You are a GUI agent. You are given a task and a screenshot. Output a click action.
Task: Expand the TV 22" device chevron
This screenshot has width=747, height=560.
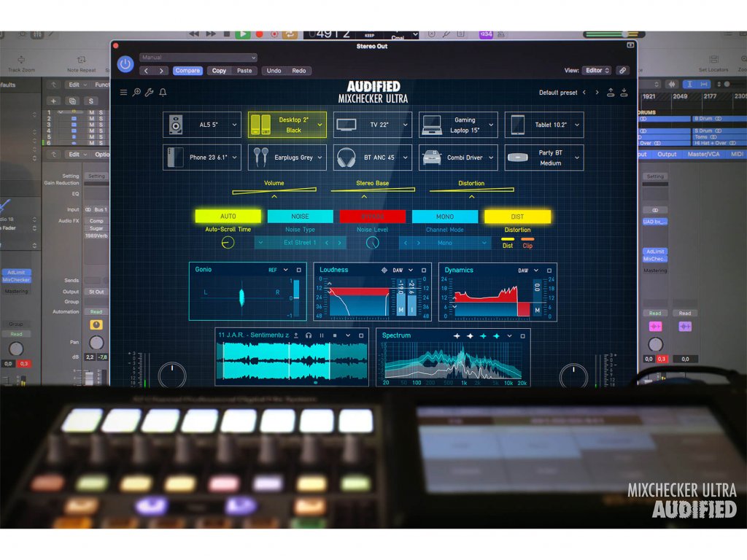405,125
